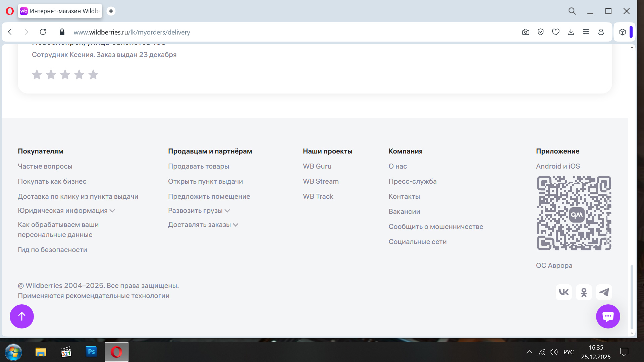Viewport: 644px width, 362px height.
Task: Open ОС Аврора app link
Action: coord(554,265)
